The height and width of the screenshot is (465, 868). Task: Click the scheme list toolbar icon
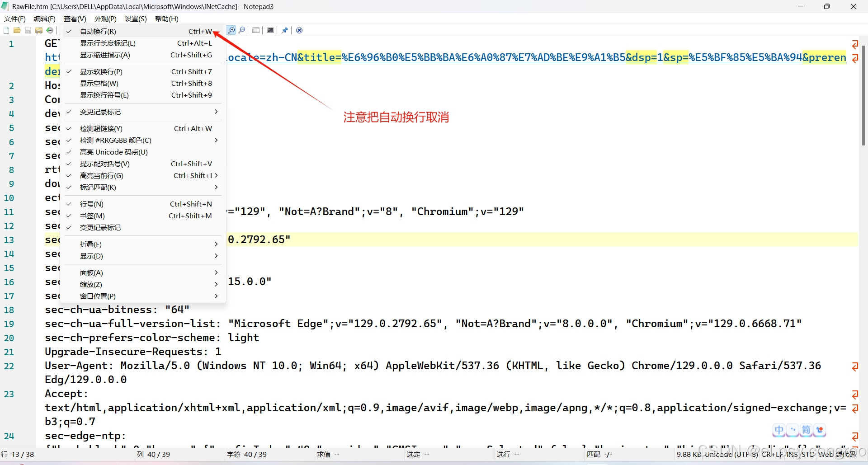pyautogui.click(x=256, y=30)
